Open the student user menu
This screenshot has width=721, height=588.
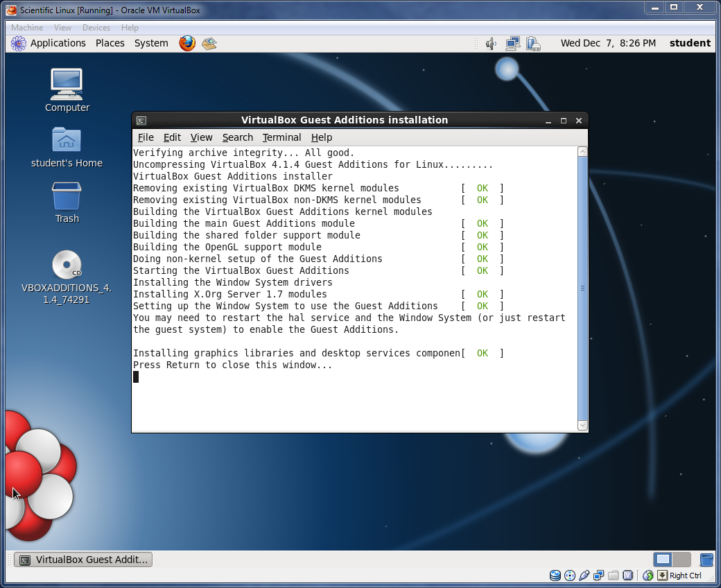(690, 43)
